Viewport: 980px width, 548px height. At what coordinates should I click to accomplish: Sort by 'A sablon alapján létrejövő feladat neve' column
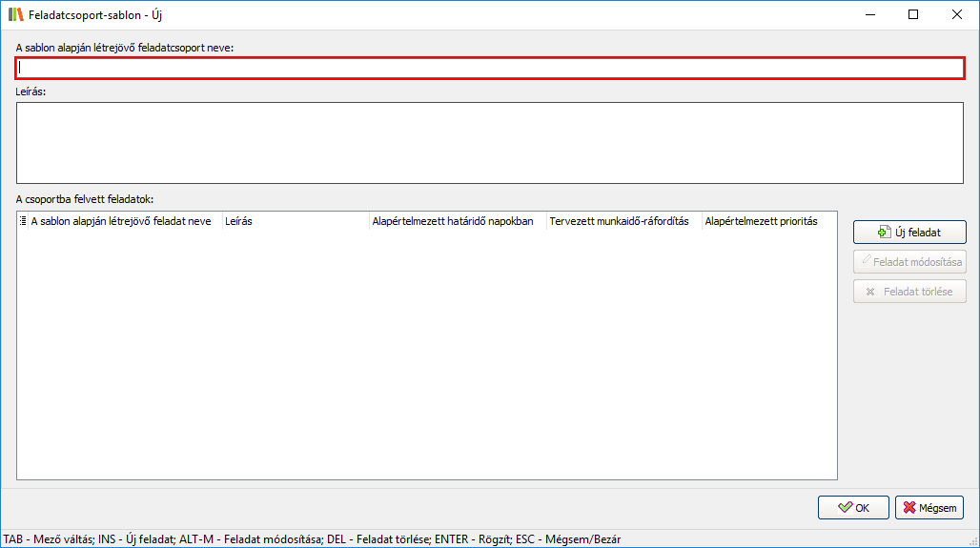[x=121, y=221]
